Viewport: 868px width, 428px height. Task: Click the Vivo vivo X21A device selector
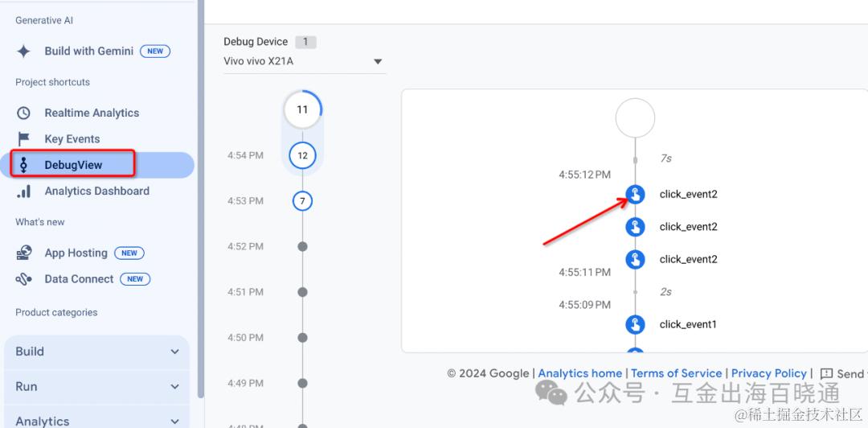tap(305, 61)
